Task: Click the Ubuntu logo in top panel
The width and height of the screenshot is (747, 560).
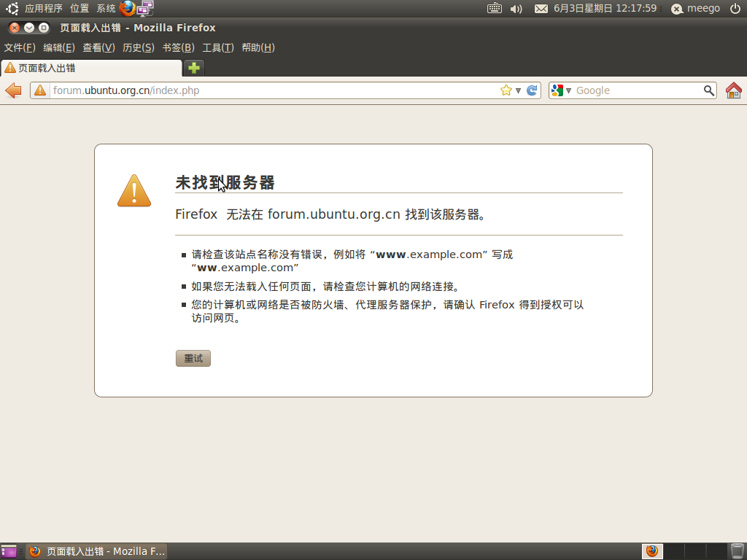Action: pos(12,8)
